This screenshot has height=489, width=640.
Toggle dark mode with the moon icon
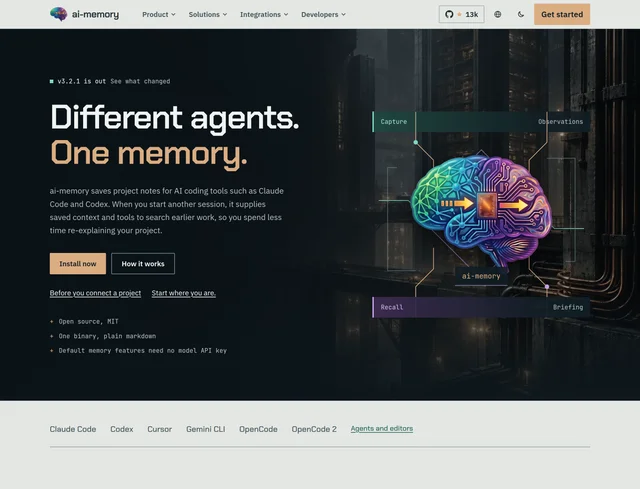tap(521, 14)
